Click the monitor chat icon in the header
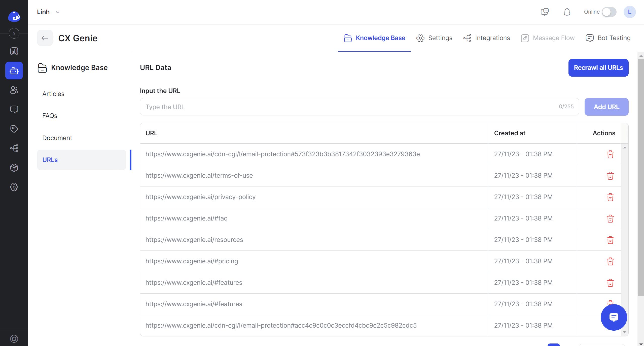The height and width of the screenshot is (346, 644). click(x=545, y=12)
